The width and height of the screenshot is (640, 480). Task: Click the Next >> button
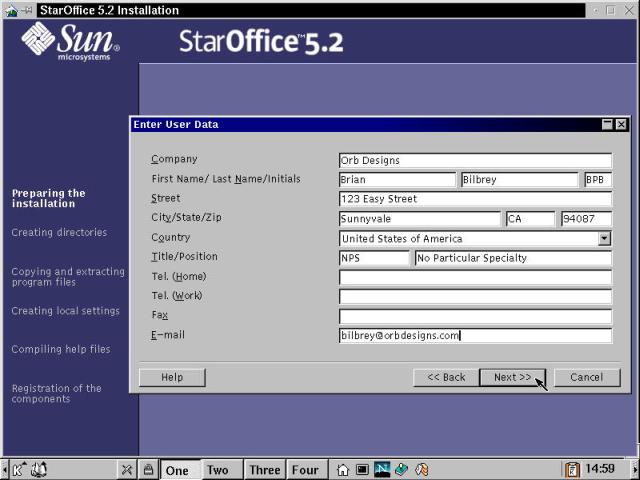point(512,377)
